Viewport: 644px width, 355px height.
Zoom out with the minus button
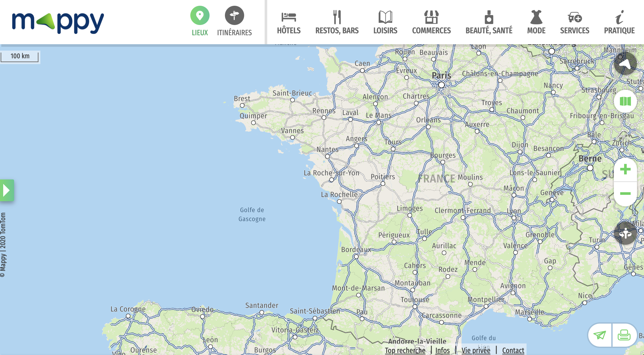(625, 194)
